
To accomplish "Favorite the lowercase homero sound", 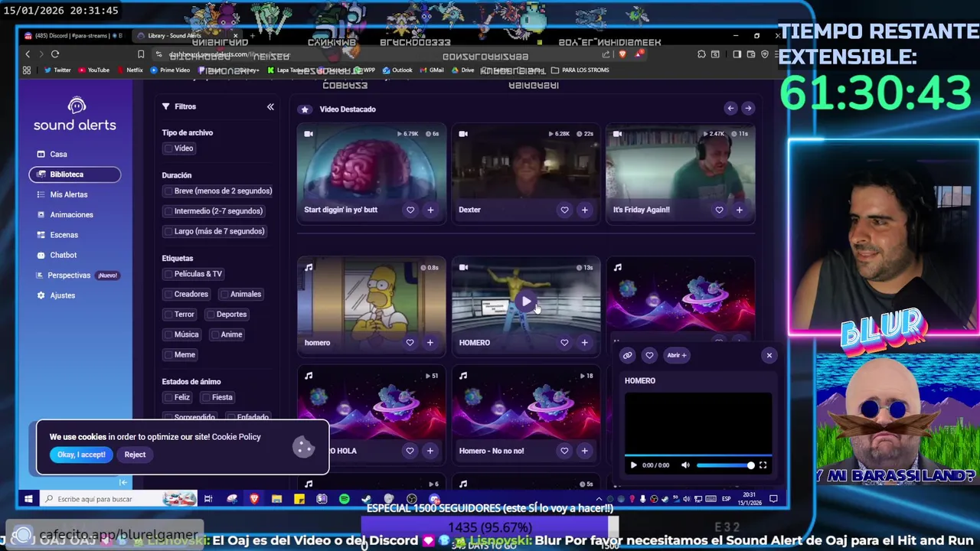I will tap(410, 343).
